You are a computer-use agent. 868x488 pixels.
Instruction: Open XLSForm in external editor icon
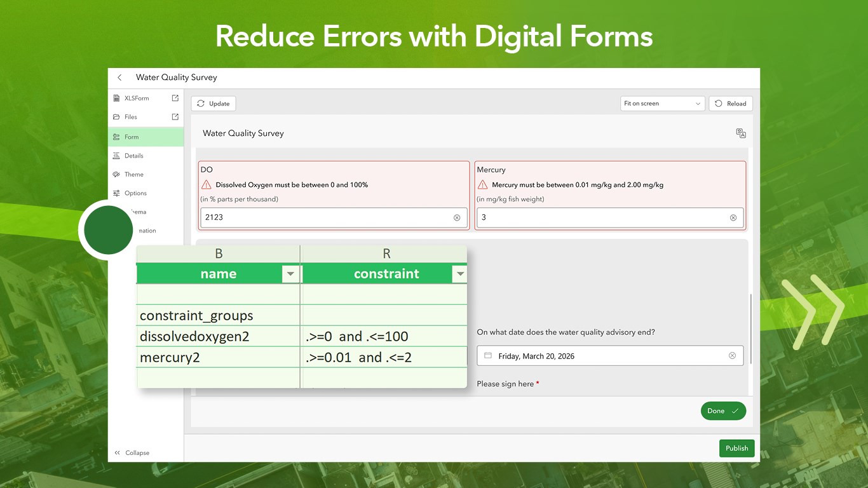point(175,98)
